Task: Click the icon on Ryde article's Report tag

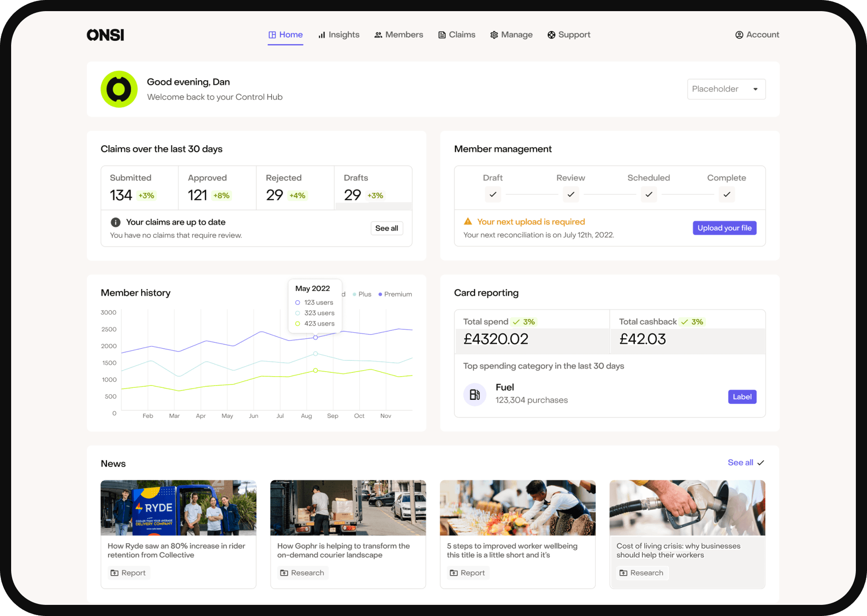Action: [114, 573]
